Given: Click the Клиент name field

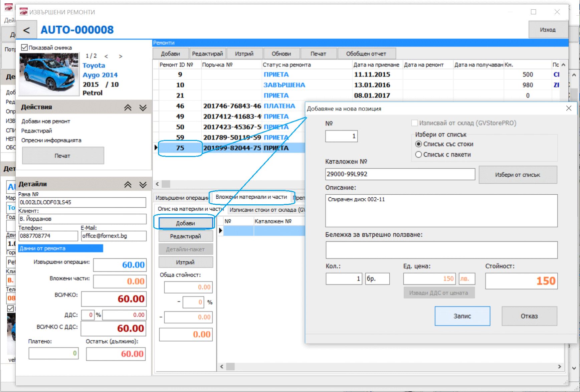Looking at the screenshot, I should pos(82,219).
